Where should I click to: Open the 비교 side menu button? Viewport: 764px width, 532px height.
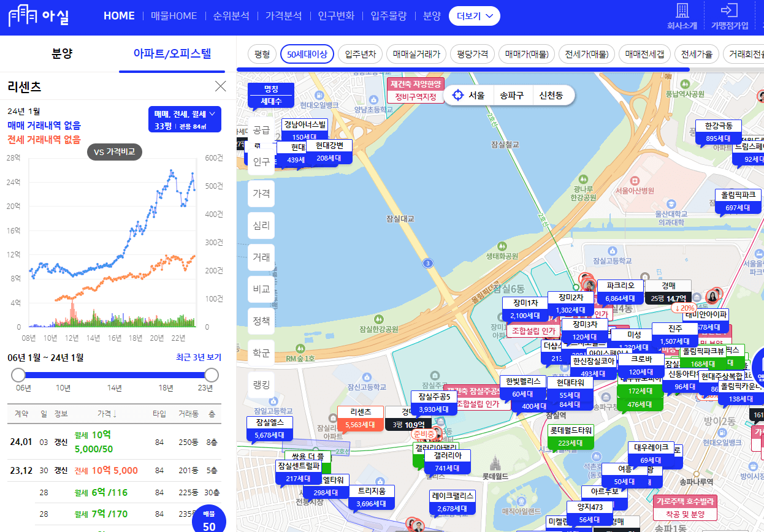coord(261,289)
